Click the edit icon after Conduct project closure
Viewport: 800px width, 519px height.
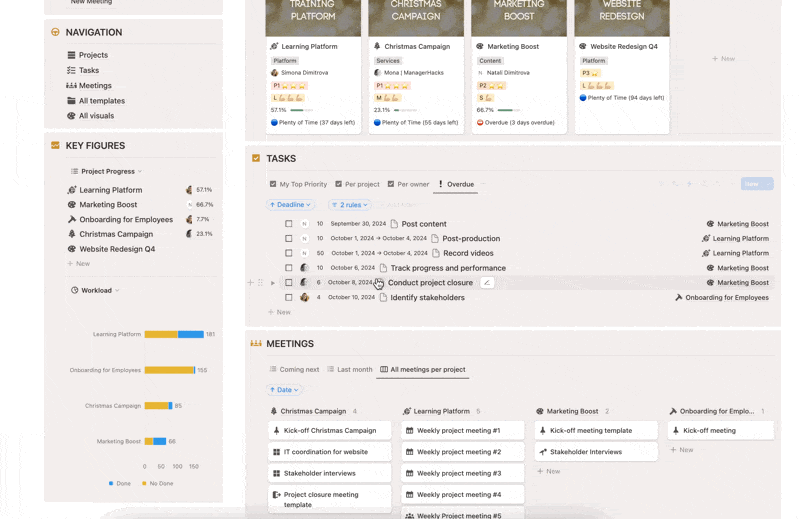(487, 282)
